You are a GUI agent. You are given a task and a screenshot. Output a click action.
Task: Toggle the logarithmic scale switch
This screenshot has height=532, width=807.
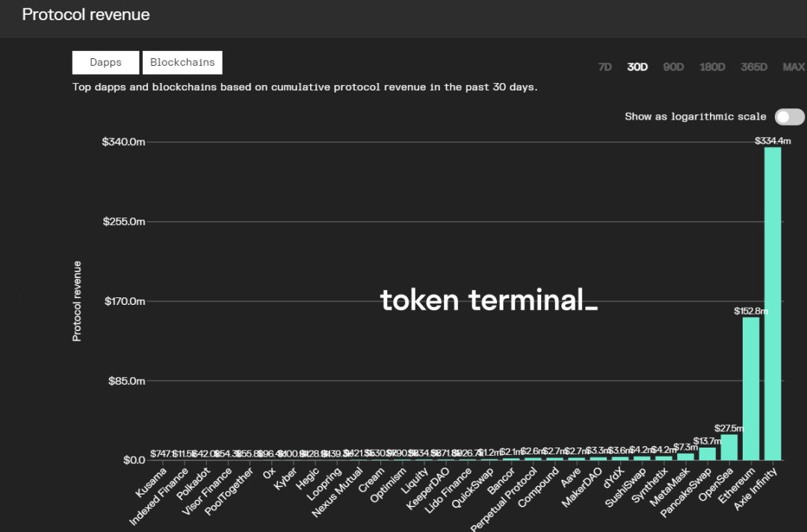[790, 117]
